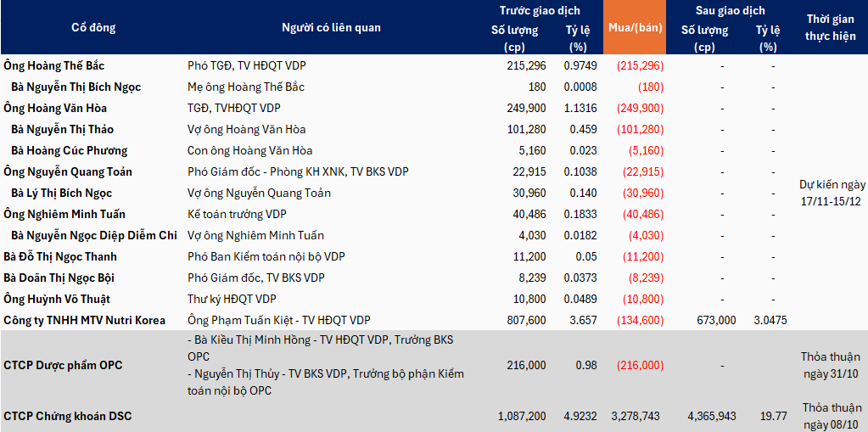Click the 'Bà Hoàng Cúc Phương' cell
This screenshot has height=432, width=868.
pyautogui.click(x=69, y=150)
